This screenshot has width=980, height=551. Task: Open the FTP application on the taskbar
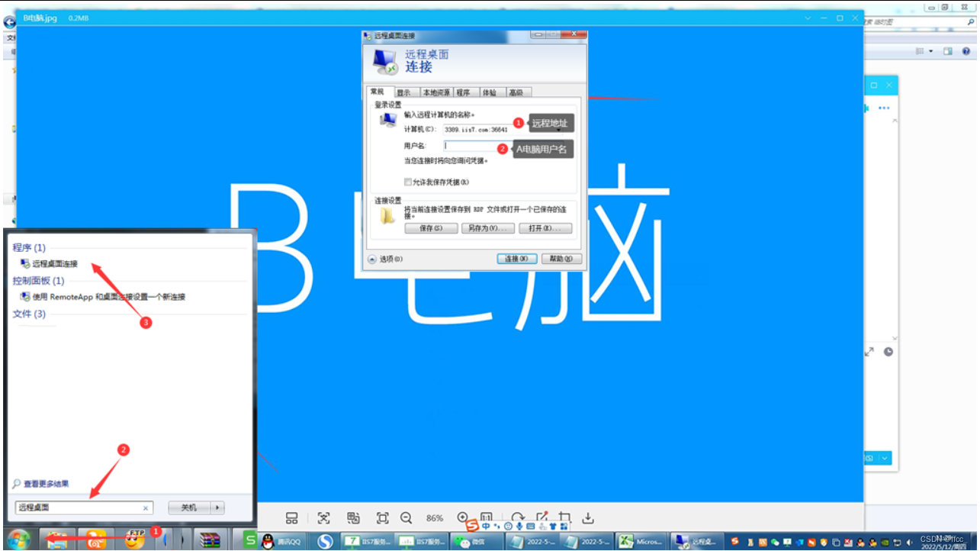(135, 539)
